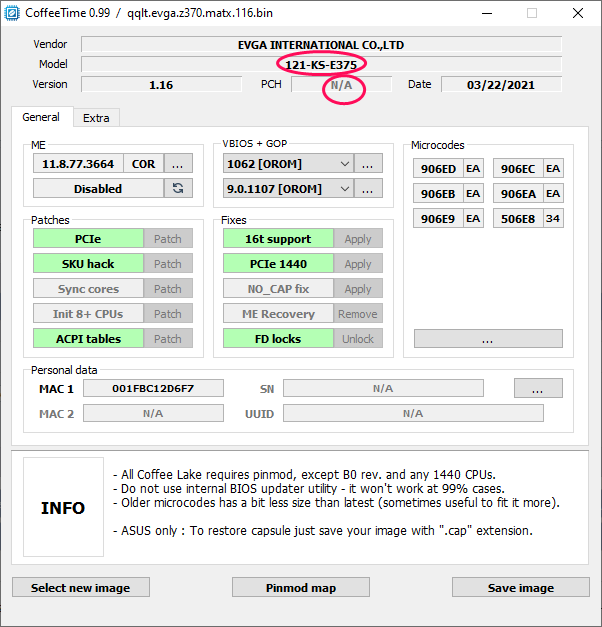
Task: Click the CoffeeTime app icon in title bar
Action: tap(12, 13)
